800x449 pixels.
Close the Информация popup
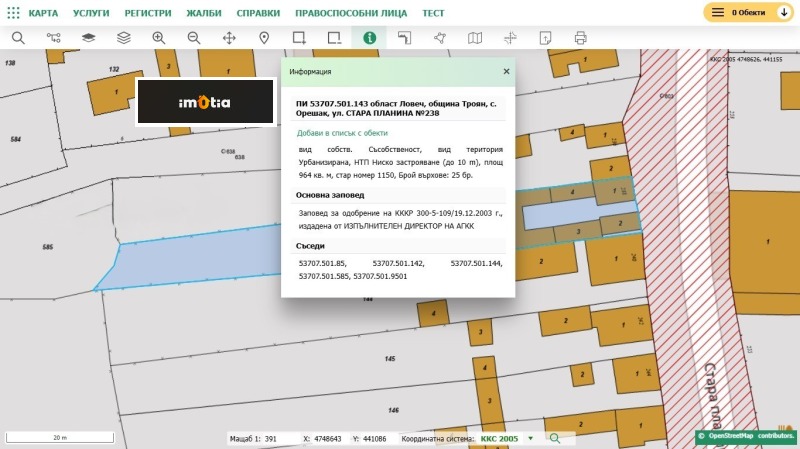[x=506, y=72]
